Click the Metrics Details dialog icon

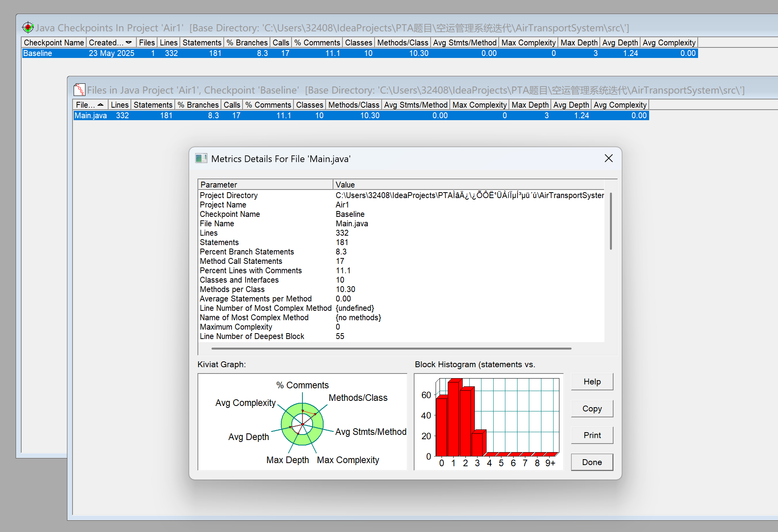[x=201, y=159]
